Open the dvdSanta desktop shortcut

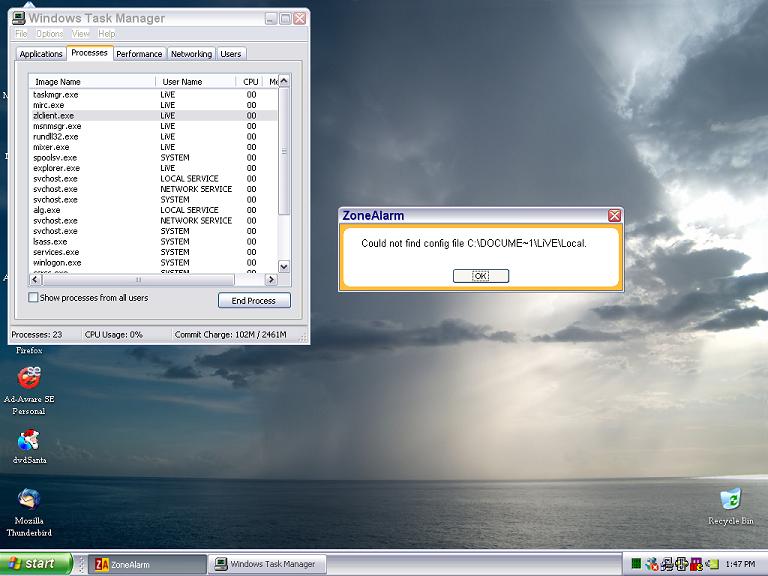[29, 446]
